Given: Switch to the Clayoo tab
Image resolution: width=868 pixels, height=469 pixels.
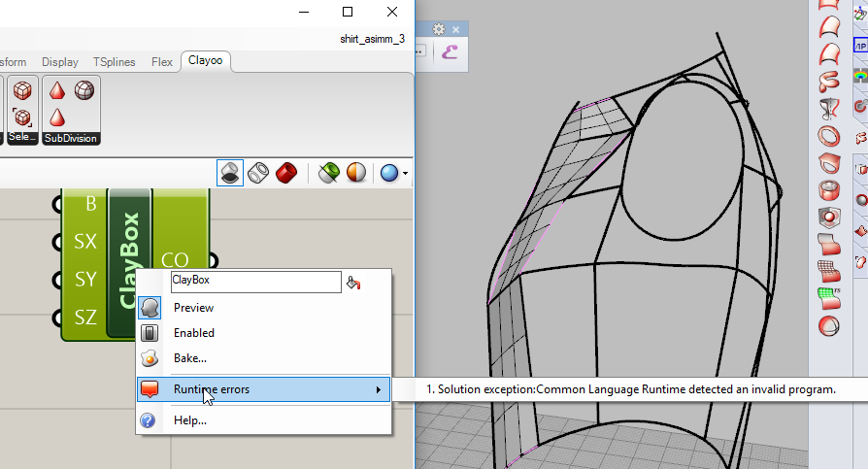Looking at the screenshot, I should click(205, 62).
